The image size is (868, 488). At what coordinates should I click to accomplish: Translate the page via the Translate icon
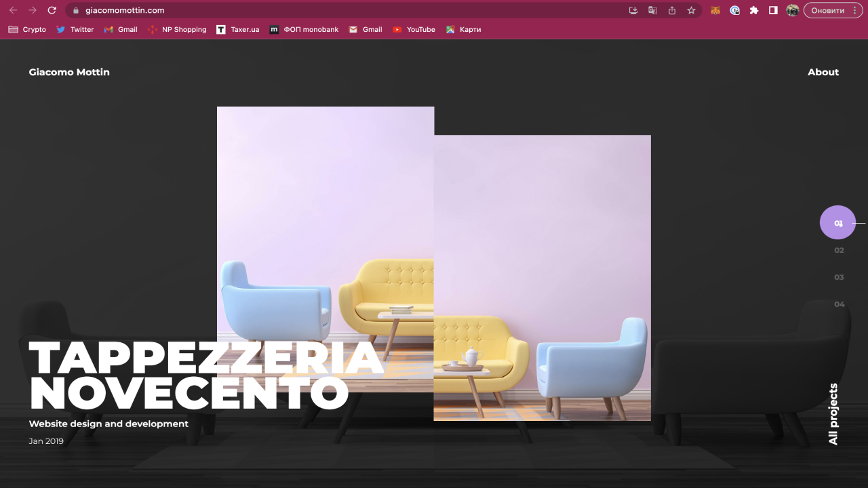click(652, 10)
